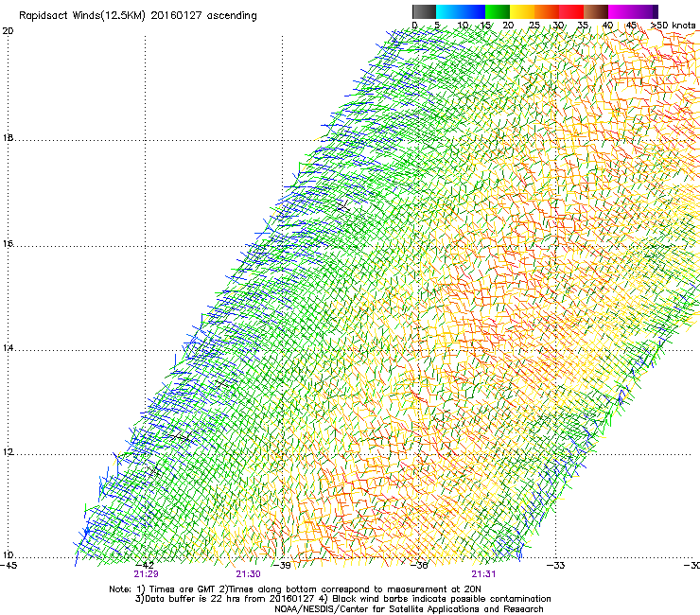700x615 pixels.
Task: Click the latitude axis label '16'
Action: point(8,243)
